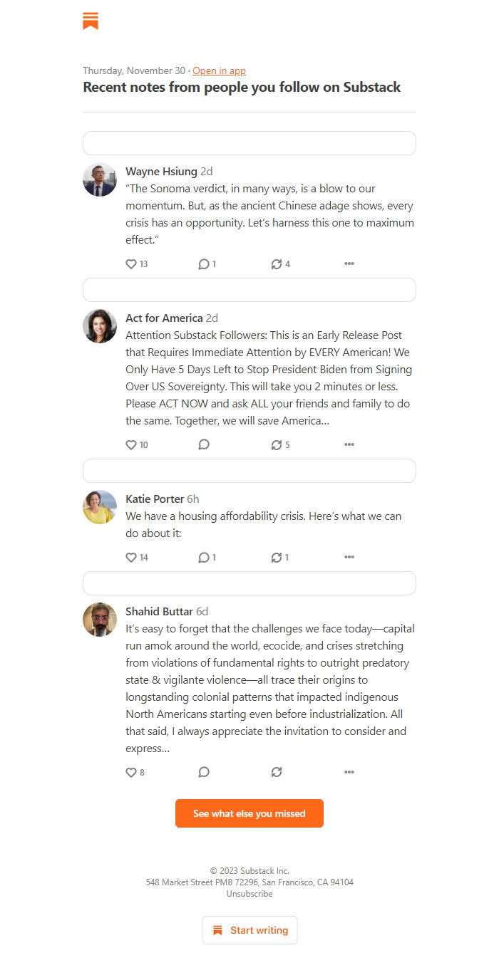Viewport: 499px width, 980px height.
Task: Open more options for Katie Porter's note
Action: tap(349, 558)
